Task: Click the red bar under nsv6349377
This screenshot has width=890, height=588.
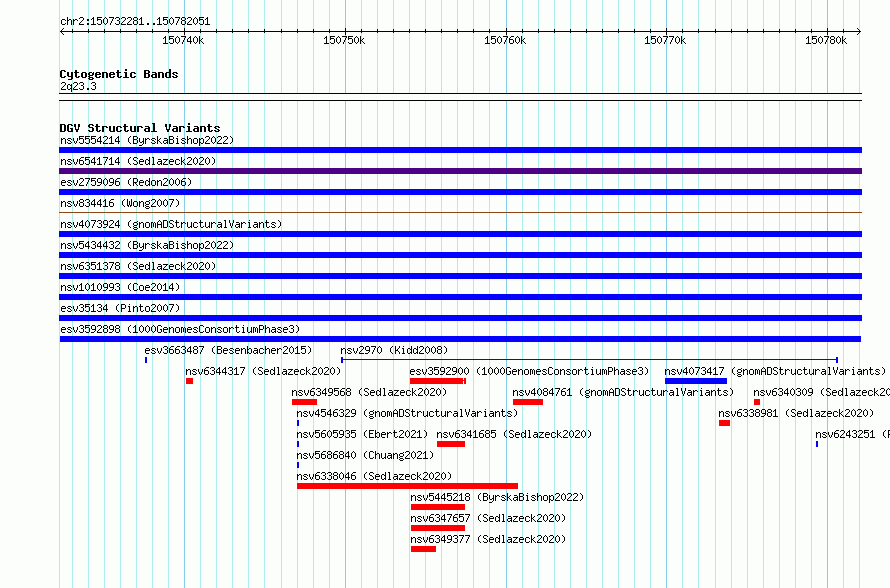Action: pos(423,549)
